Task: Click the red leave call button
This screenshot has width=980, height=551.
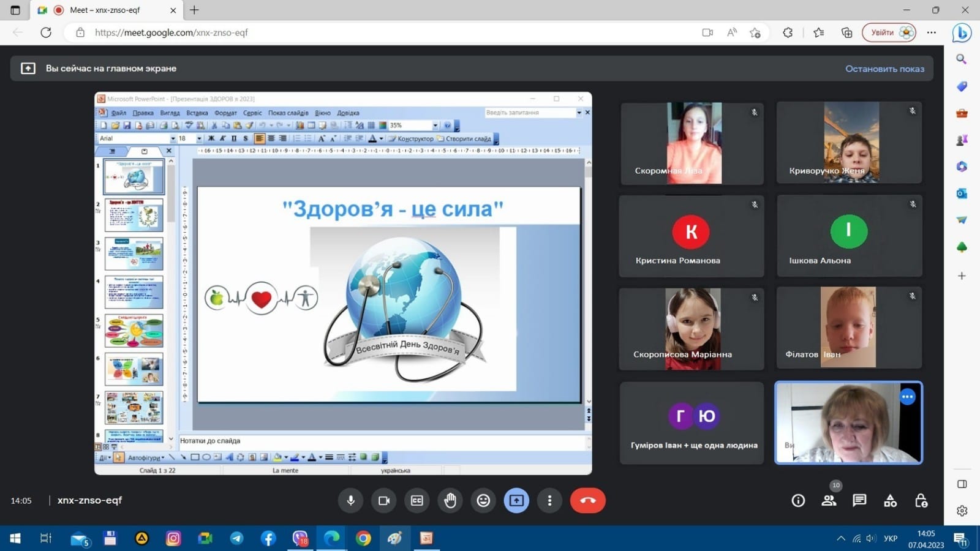Action: (x=587, y=501)
